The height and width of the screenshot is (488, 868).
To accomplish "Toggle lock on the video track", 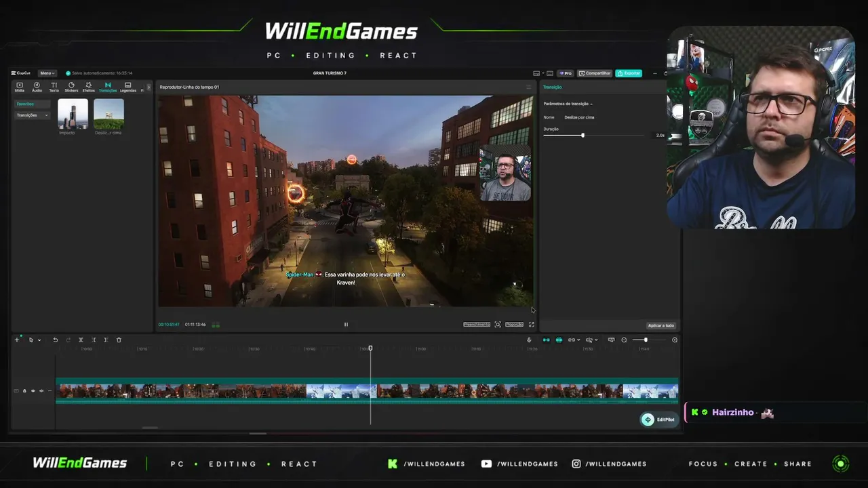I will 24,390.
